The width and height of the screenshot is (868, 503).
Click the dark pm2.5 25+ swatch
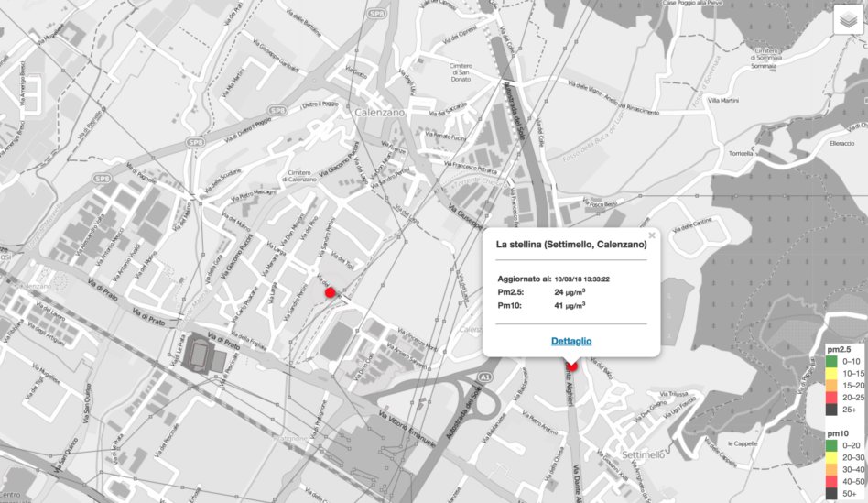[x=831, y=410]
